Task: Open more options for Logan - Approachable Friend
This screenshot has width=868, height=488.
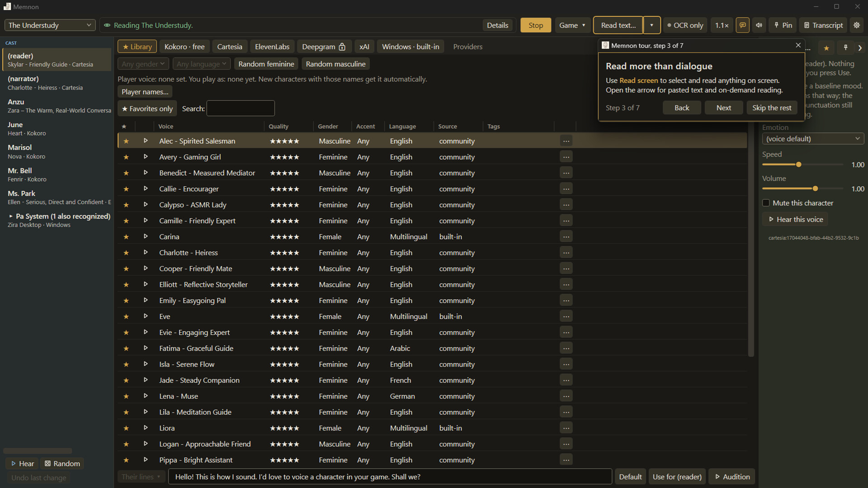Action: click(x=566, y=444)
